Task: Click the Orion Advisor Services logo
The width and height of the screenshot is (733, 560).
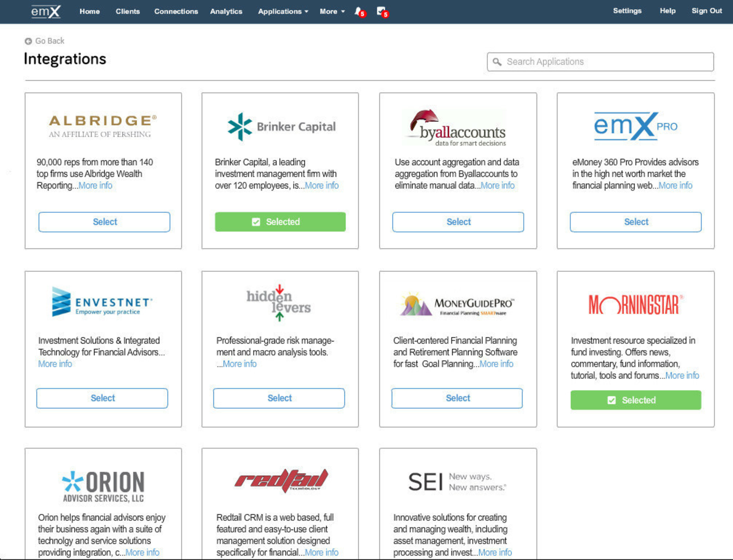Action: (x=103, y=486)
